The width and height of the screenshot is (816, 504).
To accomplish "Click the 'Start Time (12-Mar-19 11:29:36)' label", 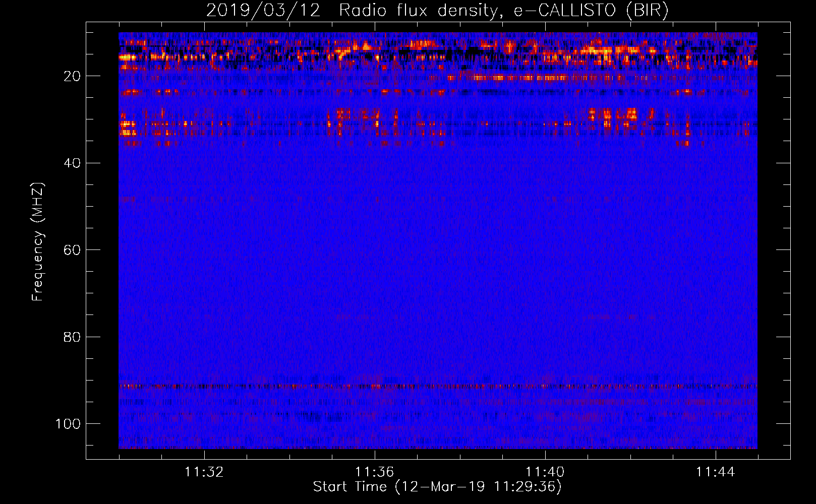I will (x=437, y=487).
